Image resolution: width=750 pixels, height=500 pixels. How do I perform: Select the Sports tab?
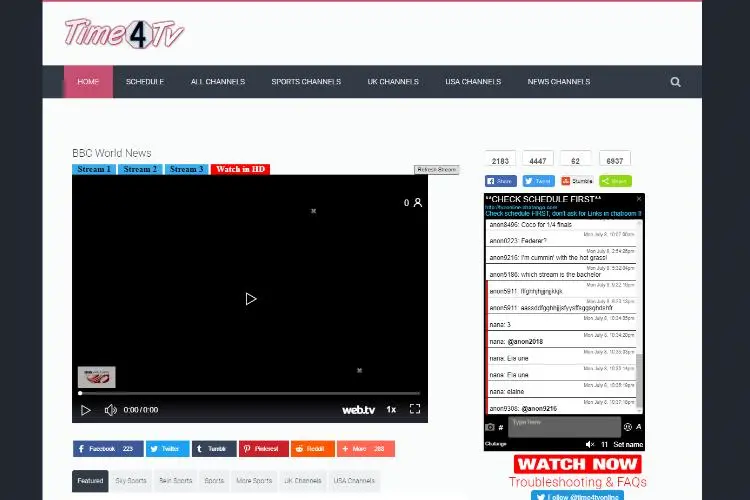point(214,481)
